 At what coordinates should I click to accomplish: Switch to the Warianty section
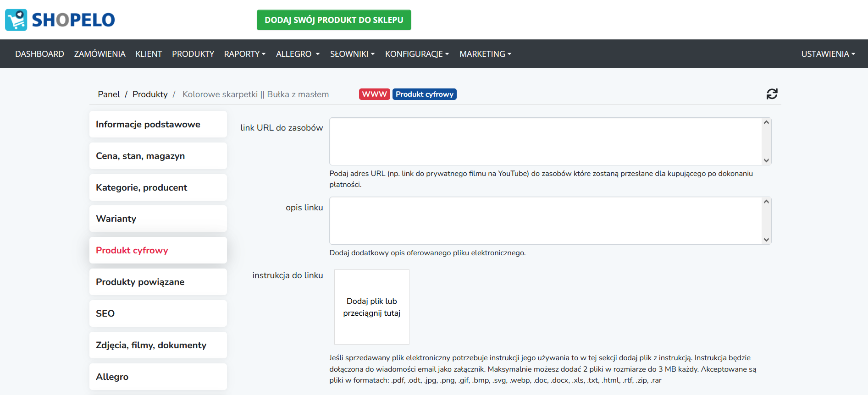pyautogui.click(x=158, y=219)
